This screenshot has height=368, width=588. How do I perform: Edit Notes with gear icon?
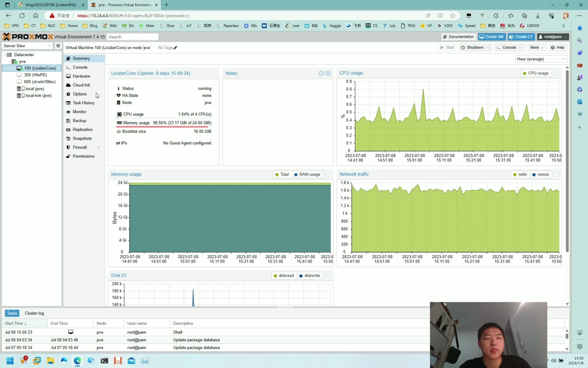point(328,73)
